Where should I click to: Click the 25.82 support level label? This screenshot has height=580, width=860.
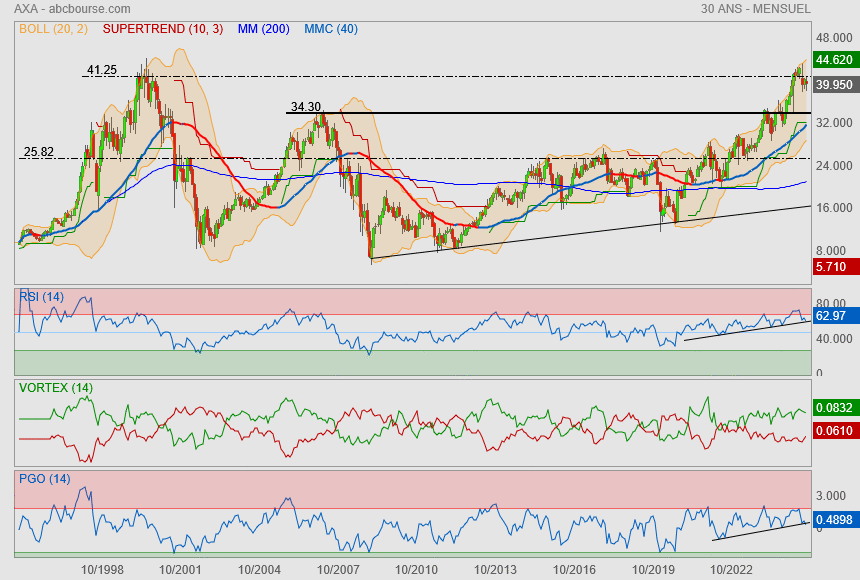pyautogui.click(x=38, y=152)
